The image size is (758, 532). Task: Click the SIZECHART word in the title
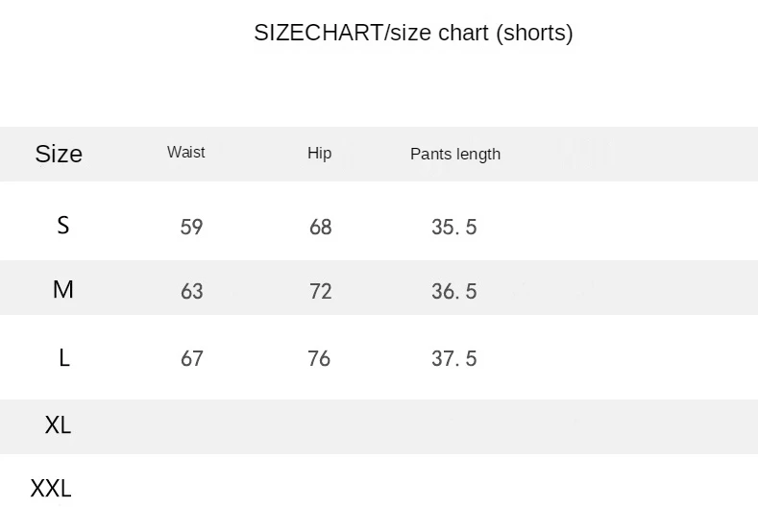[x=318, y=34]
